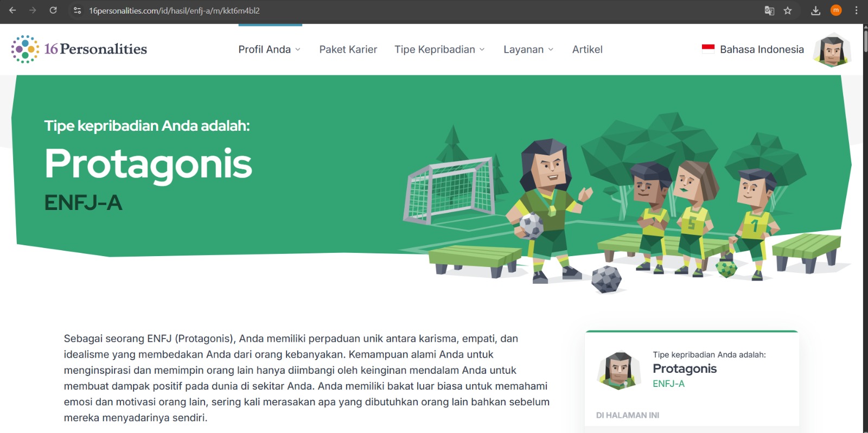Image resolution: width=868 pixels, height=433 pixels.
Task: Click the vertical page scrollbar
Action: point(865,228)
